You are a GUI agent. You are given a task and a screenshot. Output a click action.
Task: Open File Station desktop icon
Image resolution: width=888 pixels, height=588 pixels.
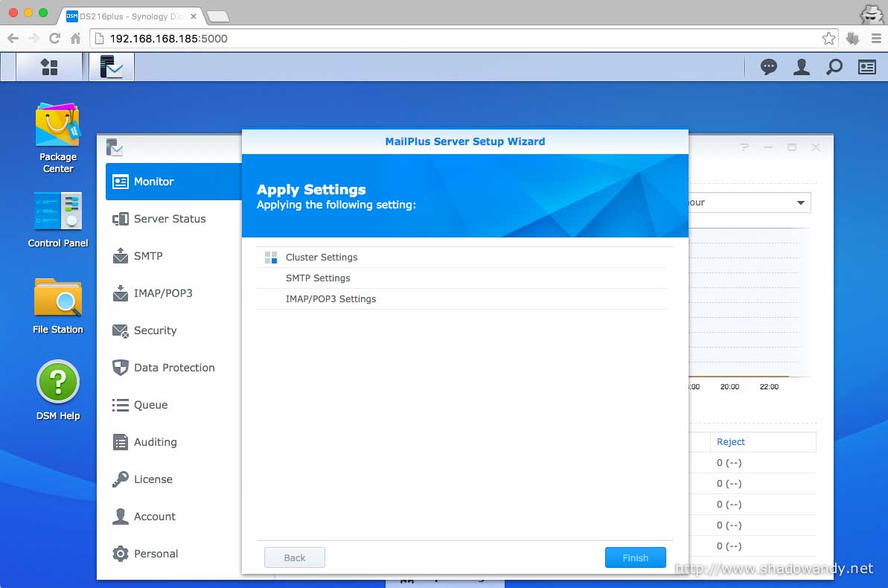[x=58, y=305]
